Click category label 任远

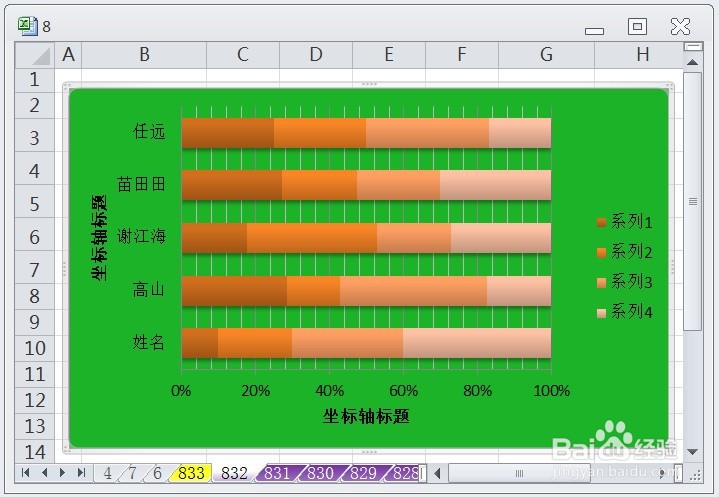click(149, 132)
